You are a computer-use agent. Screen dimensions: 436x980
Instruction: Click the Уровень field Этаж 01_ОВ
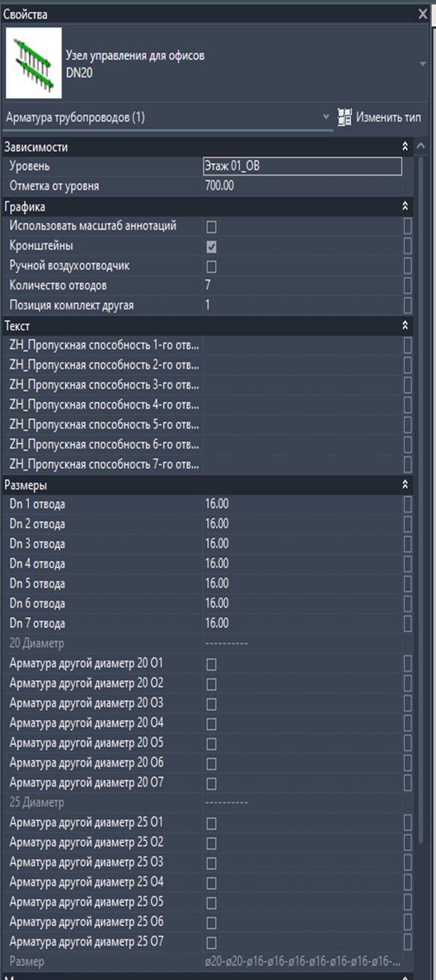coord(302,166)
